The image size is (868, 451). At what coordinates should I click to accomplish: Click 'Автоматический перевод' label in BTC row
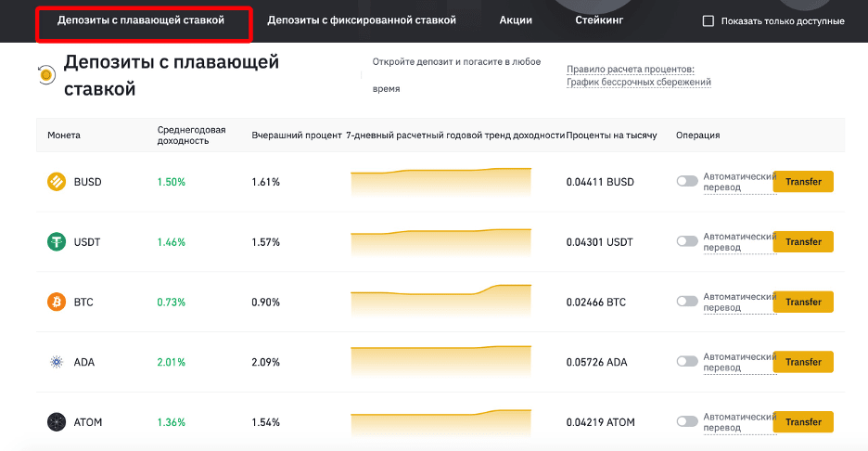740,302
